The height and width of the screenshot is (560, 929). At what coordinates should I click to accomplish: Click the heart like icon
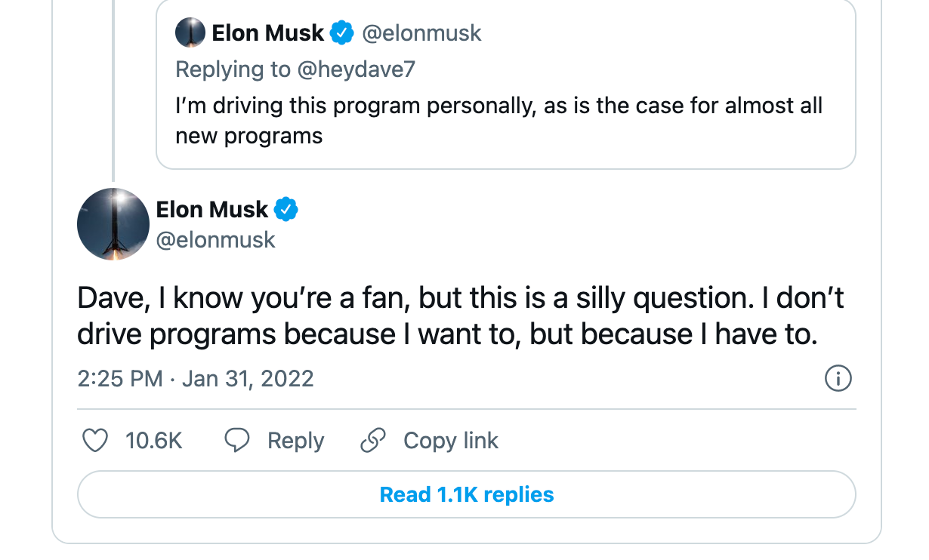point(94,441)
